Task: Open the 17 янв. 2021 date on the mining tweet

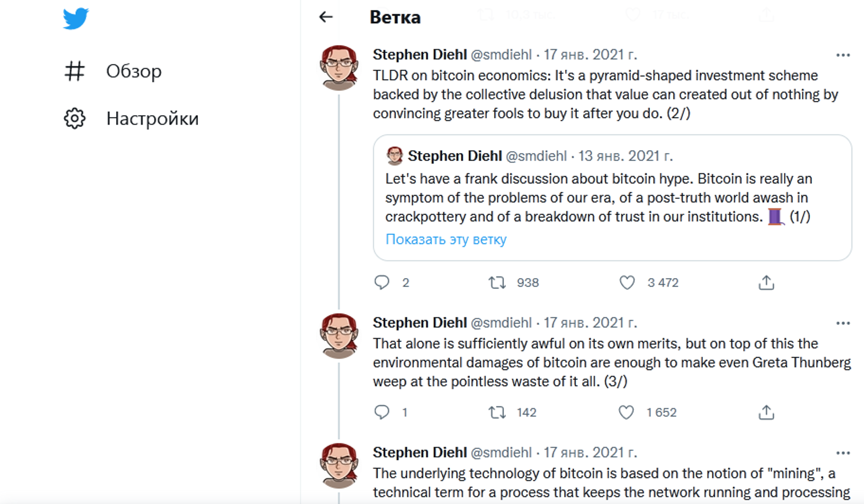Action: [590, 453]
